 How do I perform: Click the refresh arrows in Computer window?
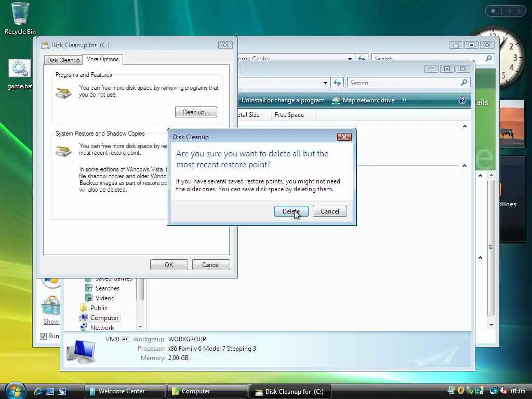337,83
